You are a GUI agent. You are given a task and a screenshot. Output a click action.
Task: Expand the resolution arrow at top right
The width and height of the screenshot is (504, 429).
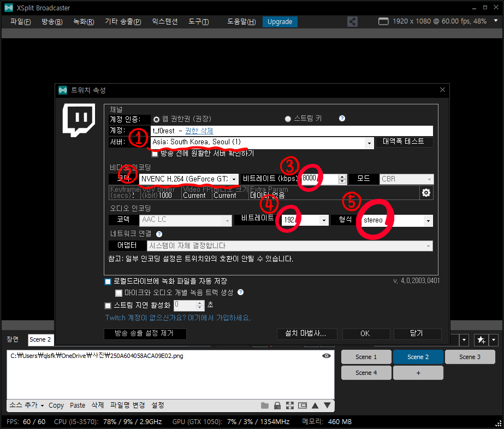[496, 21]
